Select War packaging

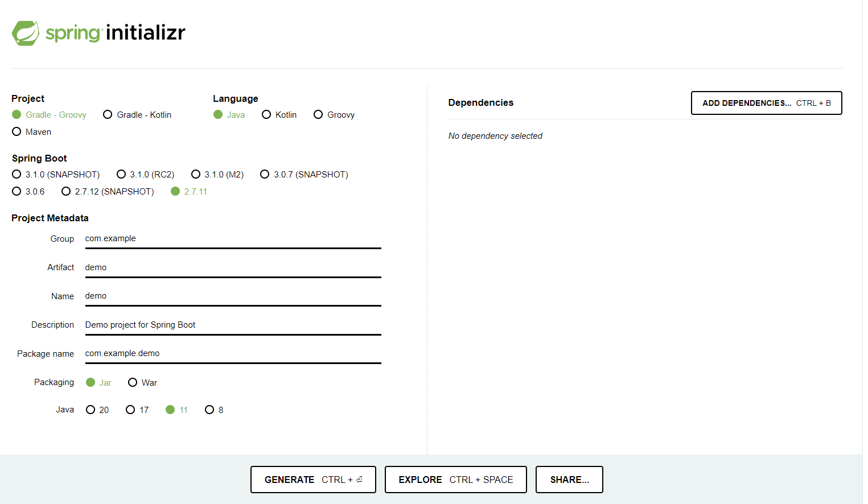pyautogui.click(x=142, y=383)
